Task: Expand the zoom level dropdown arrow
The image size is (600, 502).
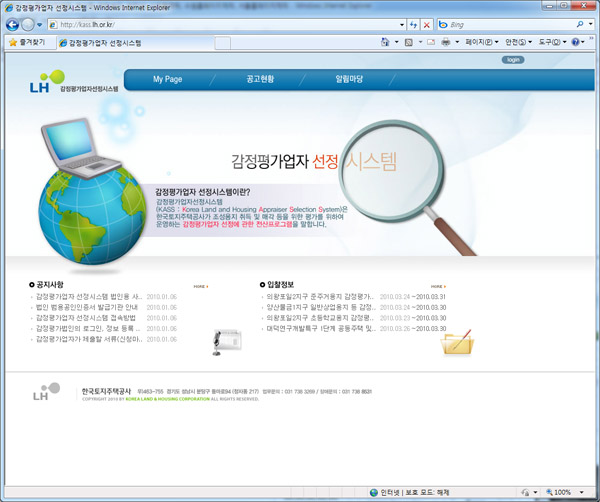Action: click(582, 492)
